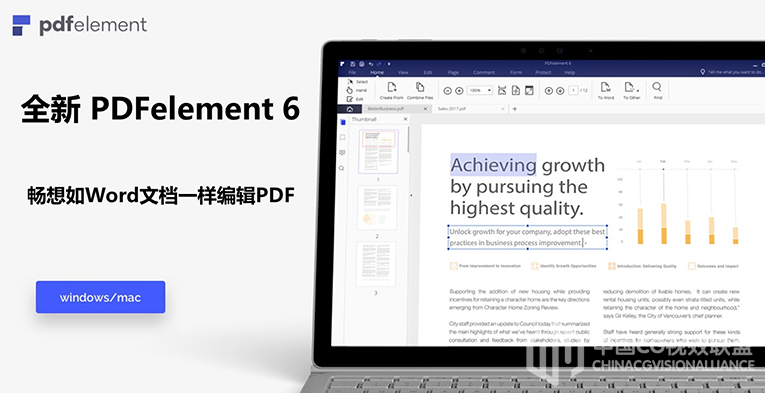Screen dimensions: 766x393
Task: Open the To Other conversion dropdown
Action: pos(632,90)
